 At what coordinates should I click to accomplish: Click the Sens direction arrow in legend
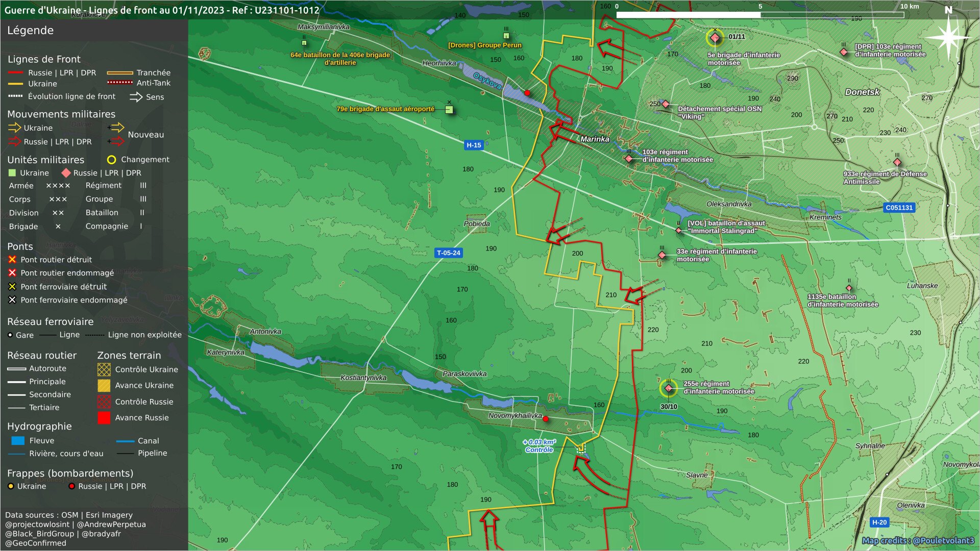tap(136, 97)
